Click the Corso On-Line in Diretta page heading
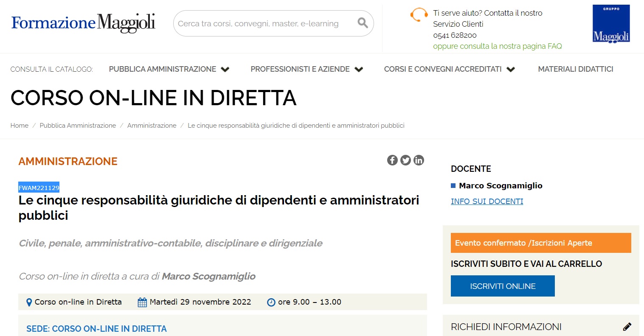 (153, 98)
